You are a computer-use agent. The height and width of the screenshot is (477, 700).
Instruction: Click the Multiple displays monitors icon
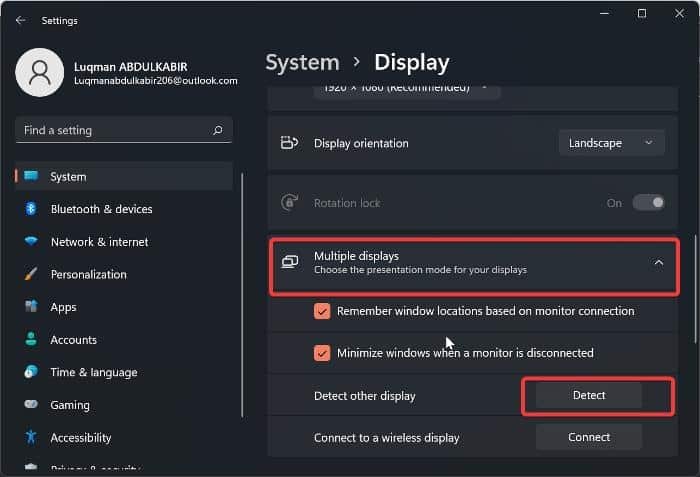290,262
